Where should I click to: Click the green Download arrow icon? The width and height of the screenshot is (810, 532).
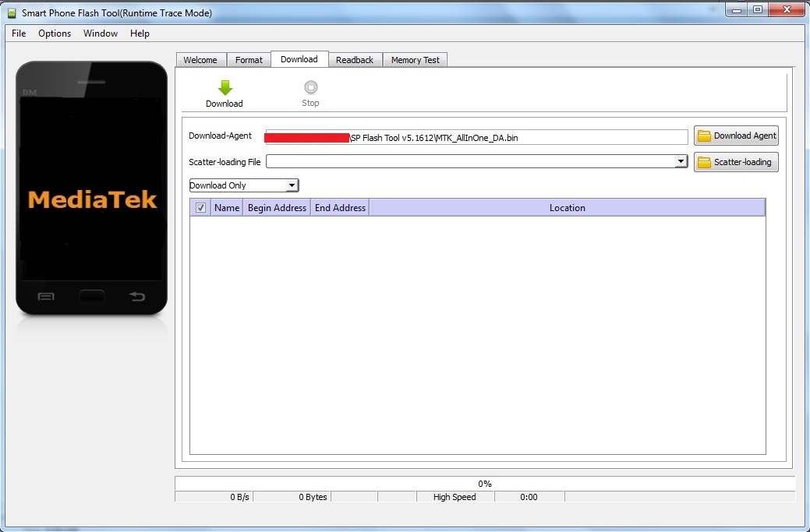pos(225,88)
